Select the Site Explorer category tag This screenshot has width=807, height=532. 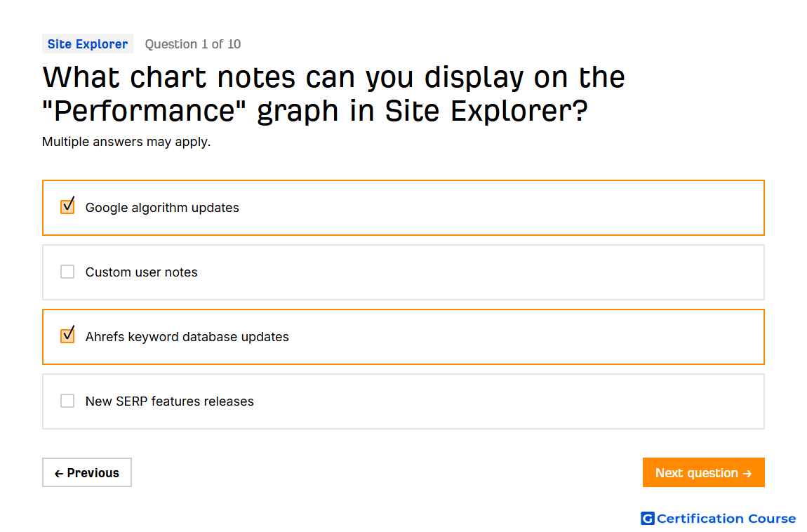[x=88, y=44]
